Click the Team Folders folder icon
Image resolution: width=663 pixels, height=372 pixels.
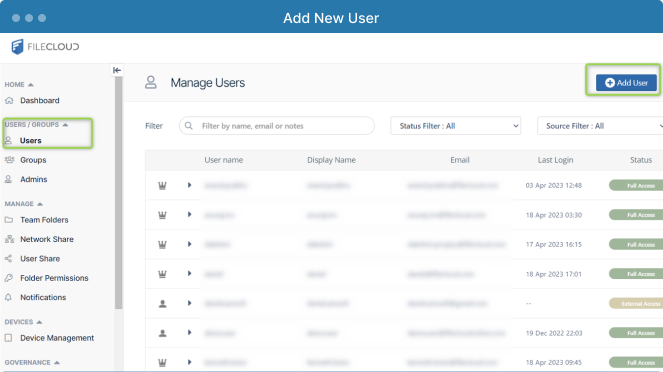pos(9,220)
